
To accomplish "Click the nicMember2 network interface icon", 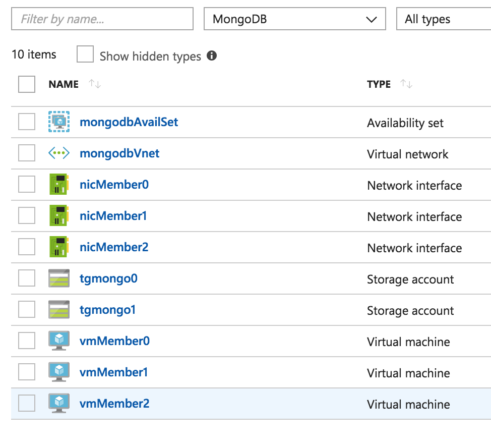I will click(x=59, y=247).
